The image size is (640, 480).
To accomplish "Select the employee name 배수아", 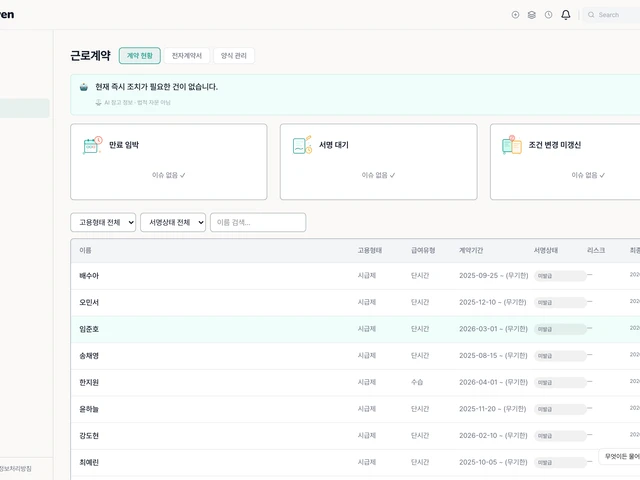I will pyautogui.click(x=89, y=276).
